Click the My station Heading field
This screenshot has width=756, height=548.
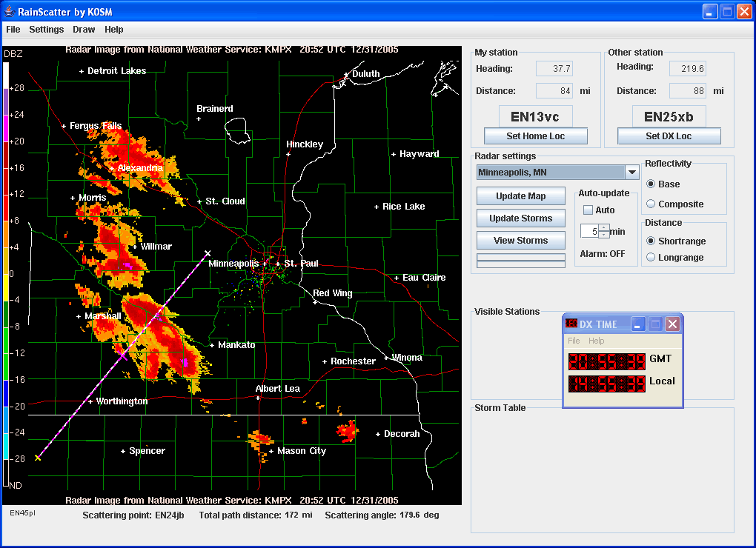[x=554, y=69]
